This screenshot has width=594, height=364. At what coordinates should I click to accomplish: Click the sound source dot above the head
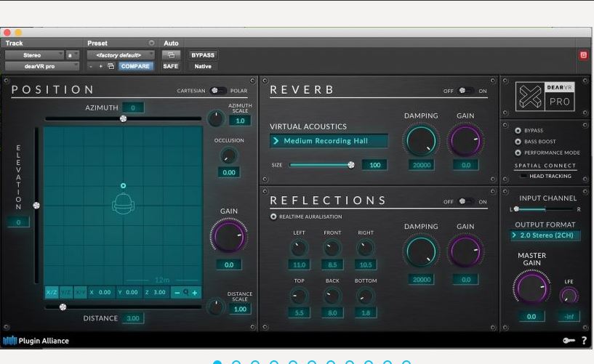point(123,185)
